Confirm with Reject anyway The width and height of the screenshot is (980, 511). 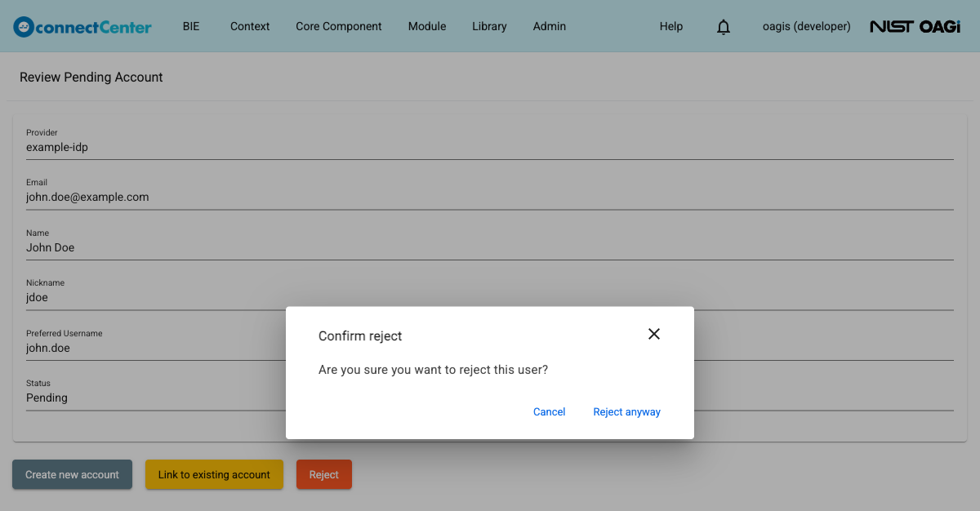coord(627,412)
